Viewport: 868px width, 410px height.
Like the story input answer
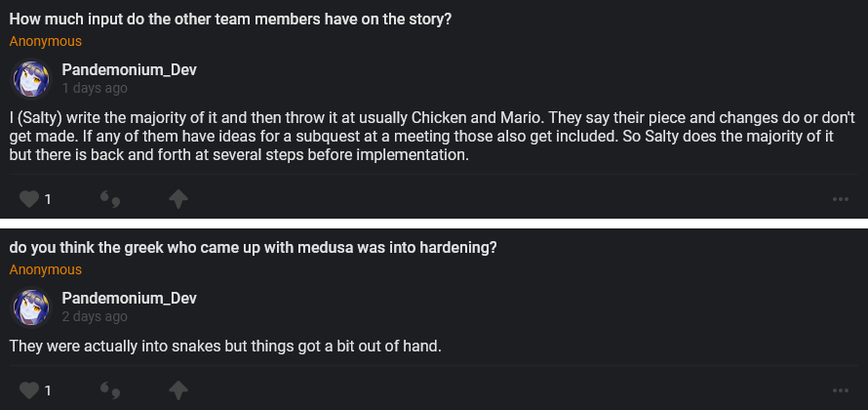[x=29, y=199]
